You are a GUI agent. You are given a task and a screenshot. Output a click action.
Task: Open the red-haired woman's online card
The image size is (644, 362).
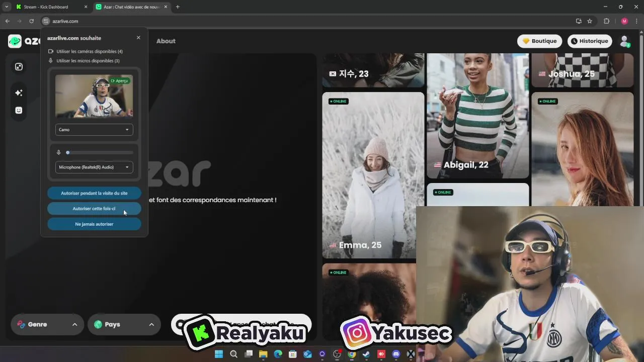coord(583,149)
